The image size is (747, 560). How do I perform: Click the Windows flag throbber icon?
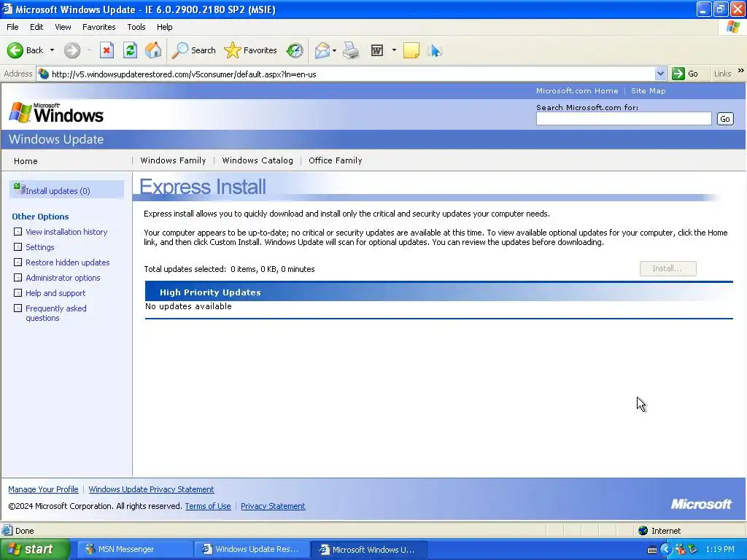(x=733, y=27)
